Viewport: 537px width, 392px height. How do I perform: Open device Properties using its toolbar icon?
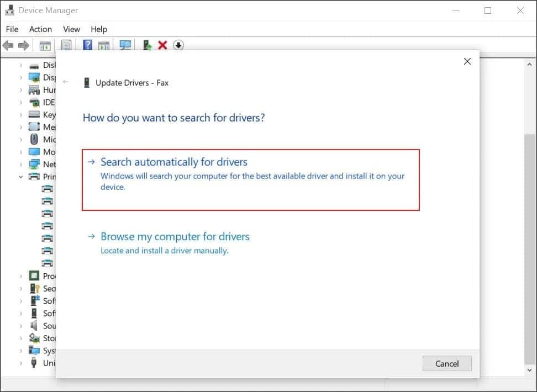click(66, 45)
